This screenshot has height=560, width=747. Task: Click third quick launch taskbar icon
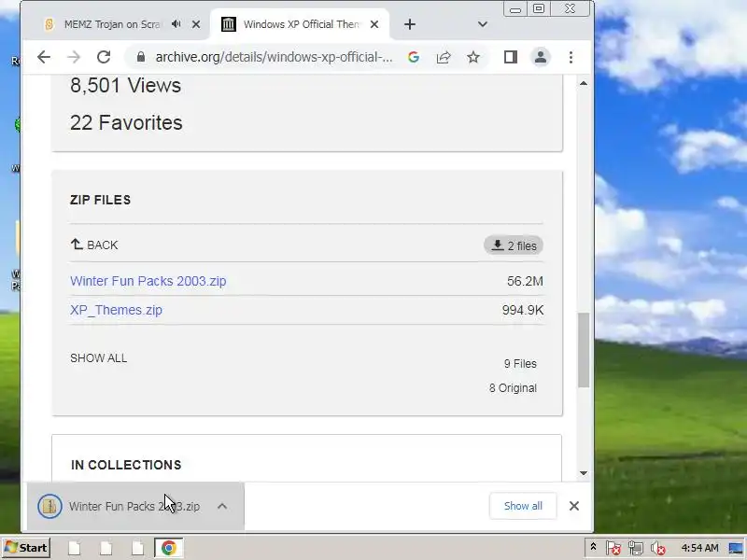(x=137, y=548)
